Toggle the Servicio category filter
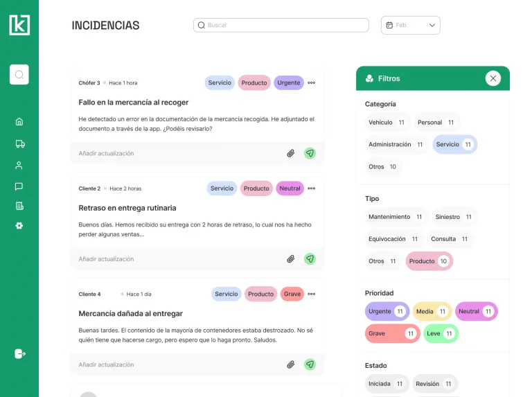 point(454,145)
